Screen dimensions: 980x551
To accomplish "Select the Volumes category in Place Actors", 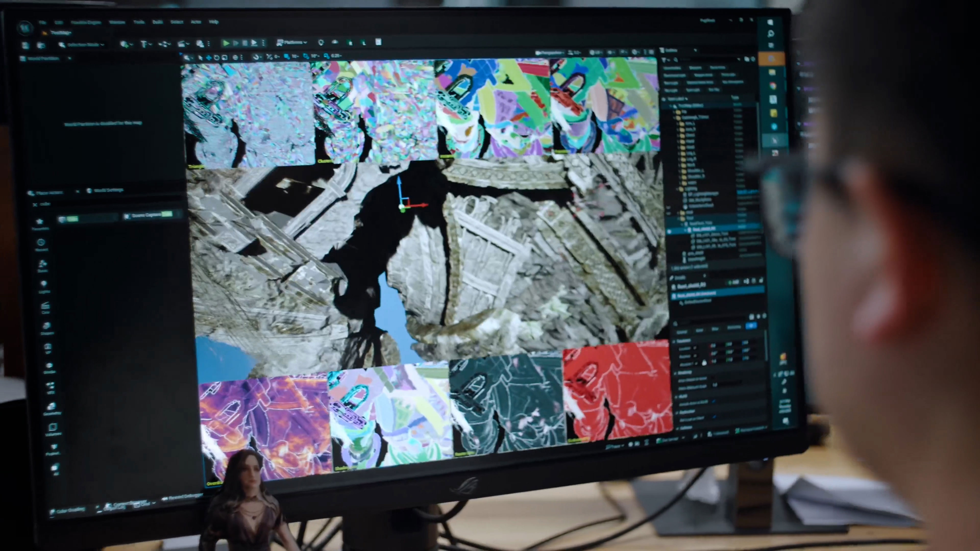I will (x=53, y=430).
